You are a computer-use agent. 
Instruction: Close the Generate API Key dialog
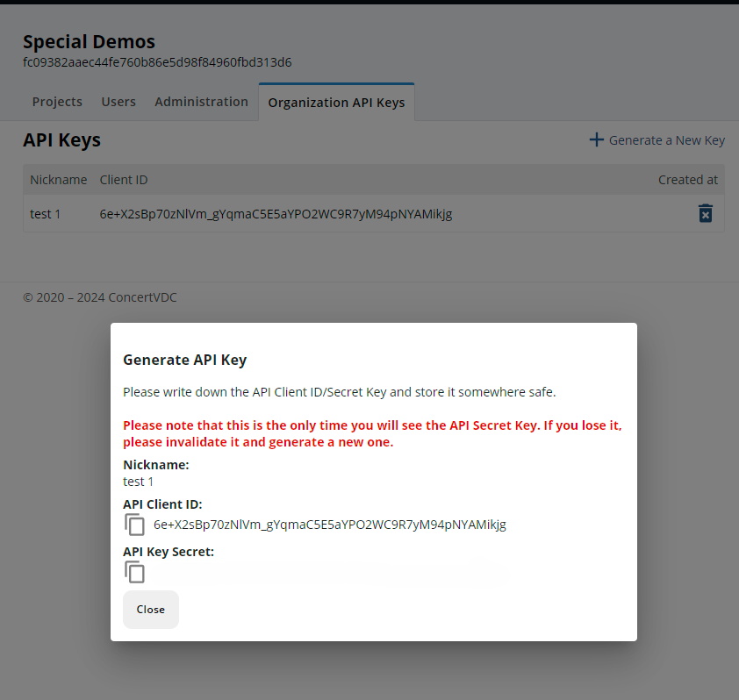[x=150, y=610]
